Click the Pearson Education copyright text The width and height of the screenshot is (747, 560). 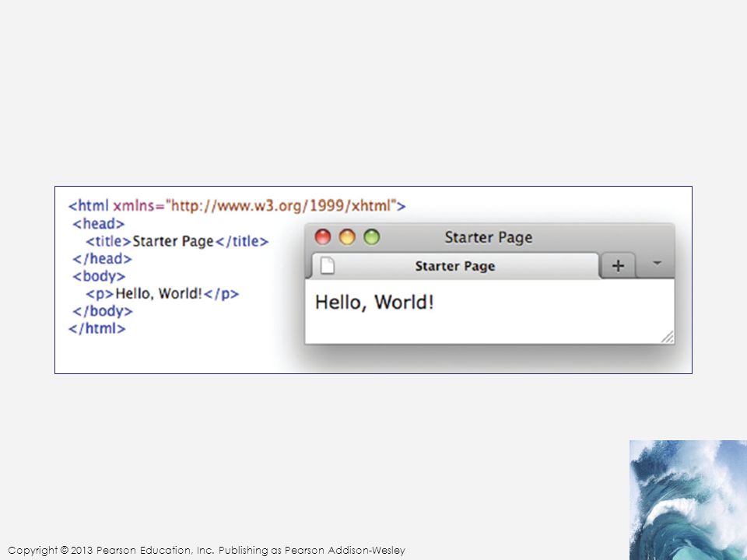tap(206, 550)
